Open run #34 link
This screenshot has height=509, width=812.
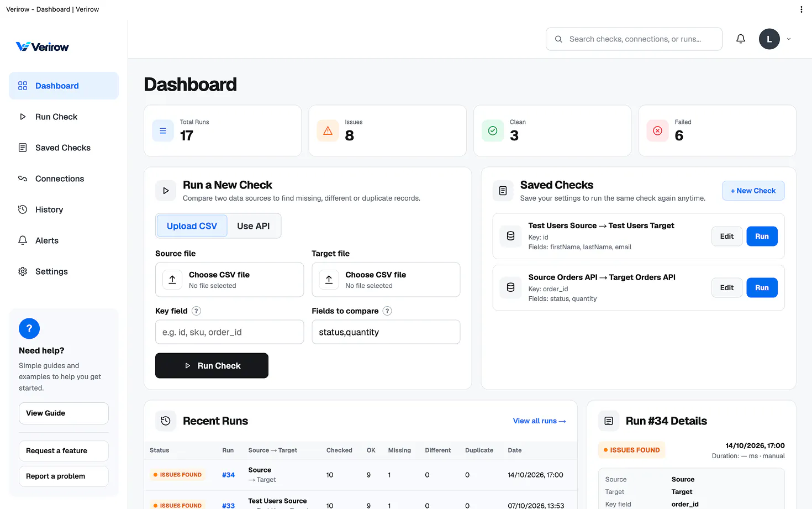coord(228,475)
